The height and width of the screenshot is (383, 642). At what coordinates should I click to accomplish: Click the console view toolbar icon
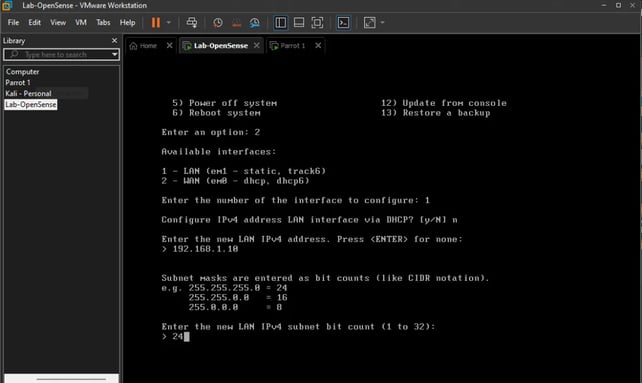[343, 23]
